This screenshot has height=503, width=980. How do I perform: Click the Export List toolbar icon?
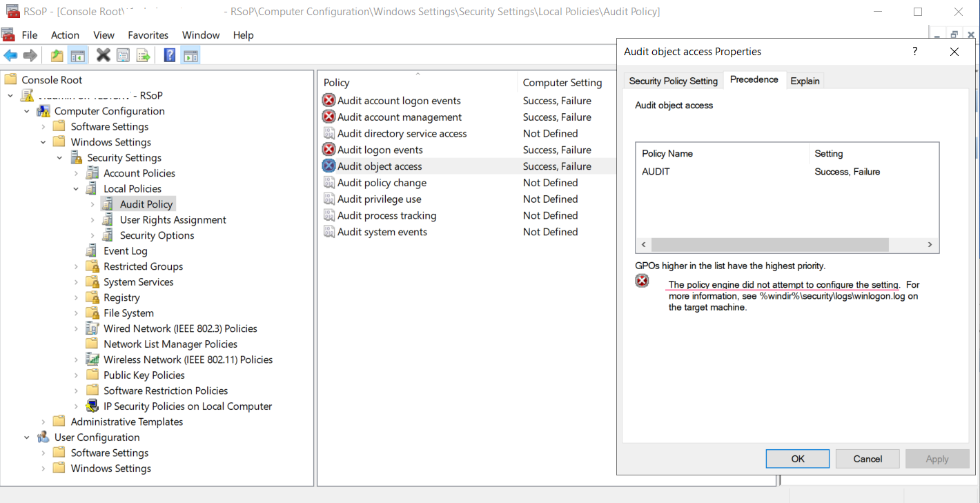(143, 56)
